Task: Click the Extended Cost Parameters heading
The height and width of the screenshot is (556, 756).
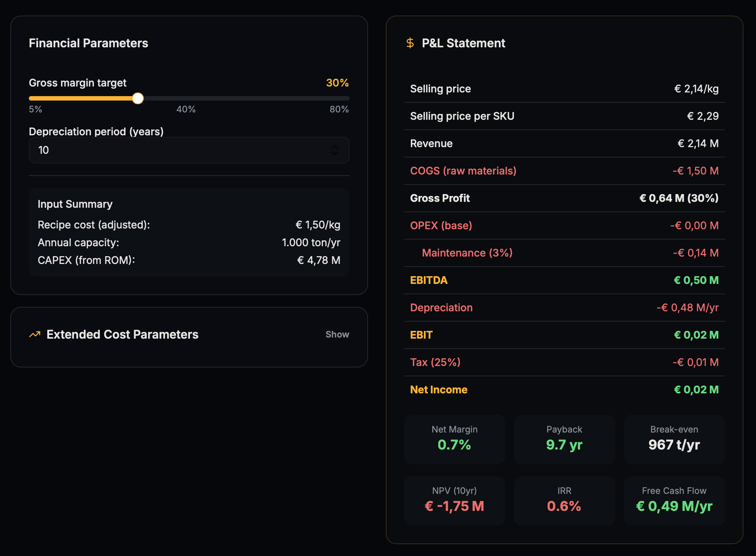Action: [122, 335]
